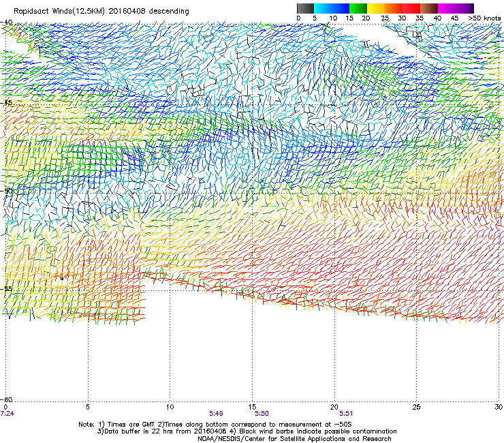Viewport: 504px width, 443px height.
Task: Click the purple '7:24' time label
Action: coord(7,414)
